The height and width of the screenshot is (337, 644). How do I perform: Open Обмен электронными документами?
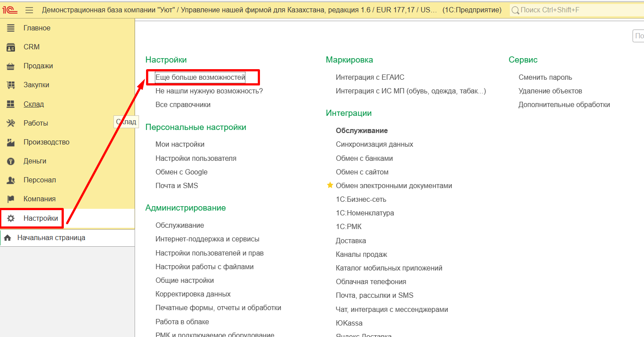pyautogui.click(x=394, y=185)
